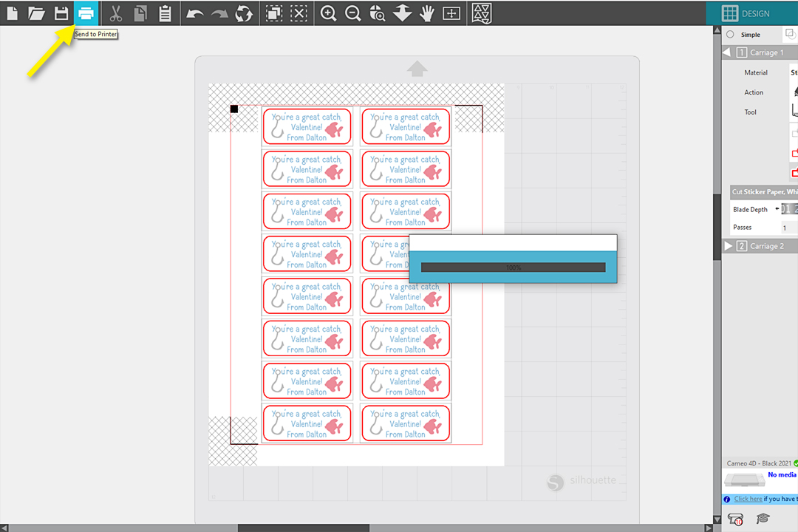
Task: Select all objects using the Select All icon
Action: click(274, 13)
